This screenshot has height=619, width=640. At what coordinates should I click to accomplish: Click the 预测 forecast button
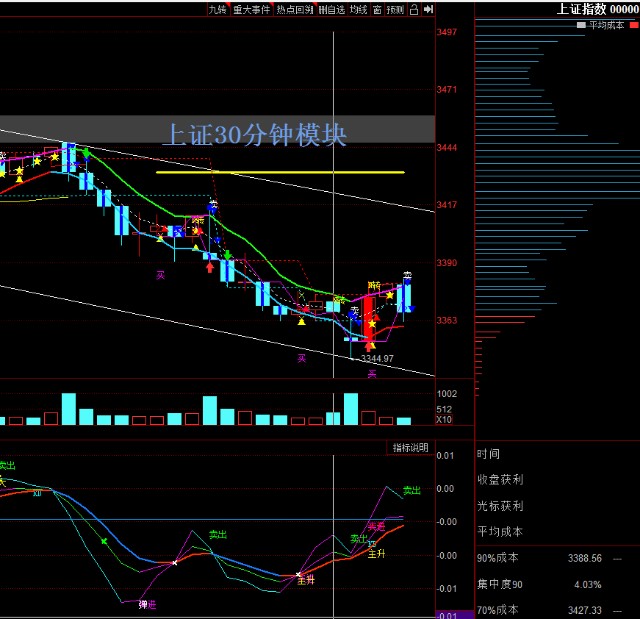396,9
